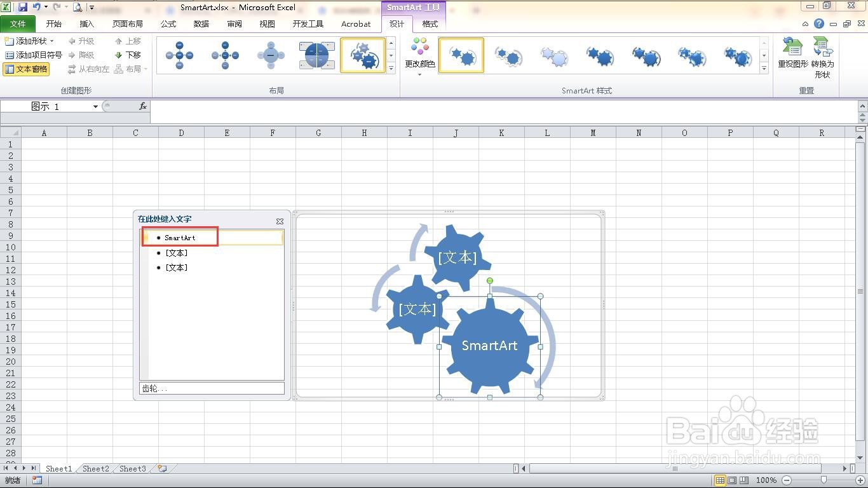Switch to the SmartArt 格式 tab

click(430, 24)
